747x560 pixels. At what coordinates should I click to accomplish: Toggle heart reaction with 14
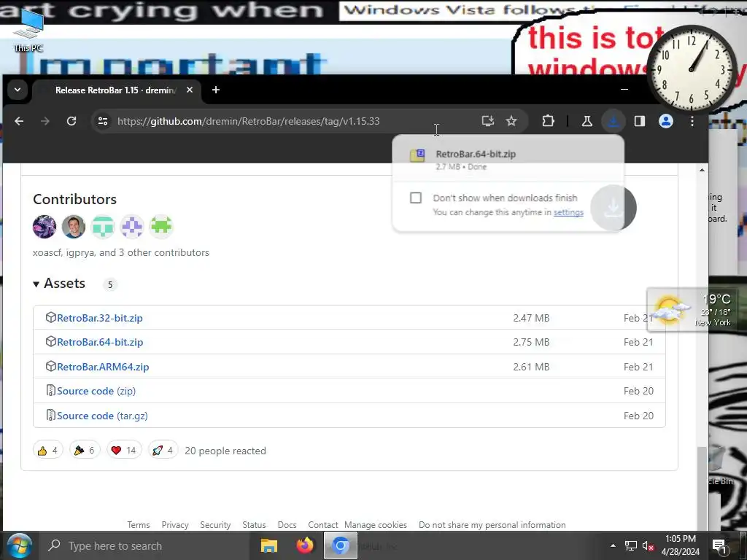click(124, 450)
